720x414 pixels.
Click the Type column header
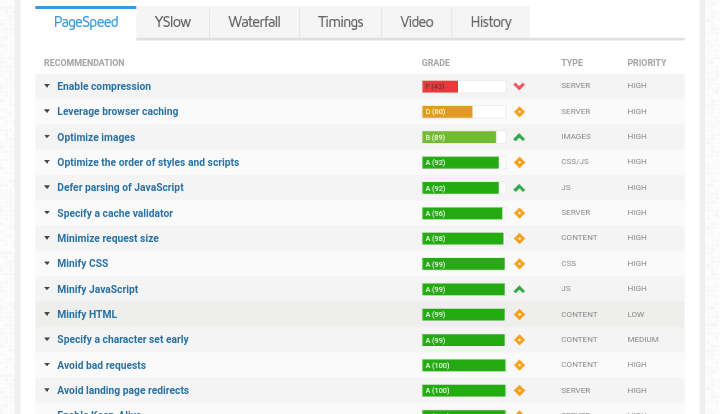(x=572, y=63)
